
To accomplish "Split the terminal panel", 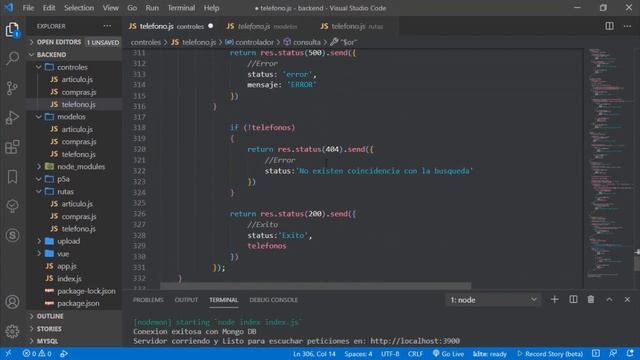I will coord(573,300).
